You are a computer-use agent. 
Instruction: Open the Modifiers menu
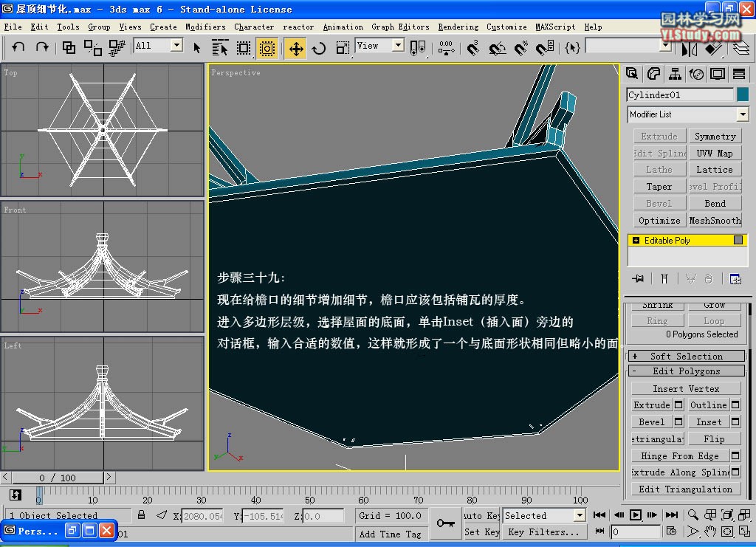pos(205,27)
